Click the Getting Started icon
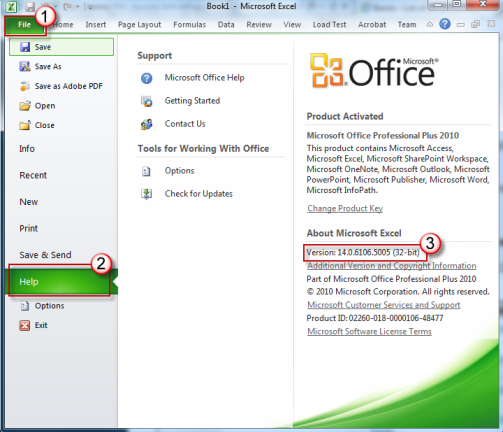Viewport: 503px width, 432px height. point(146,101)
